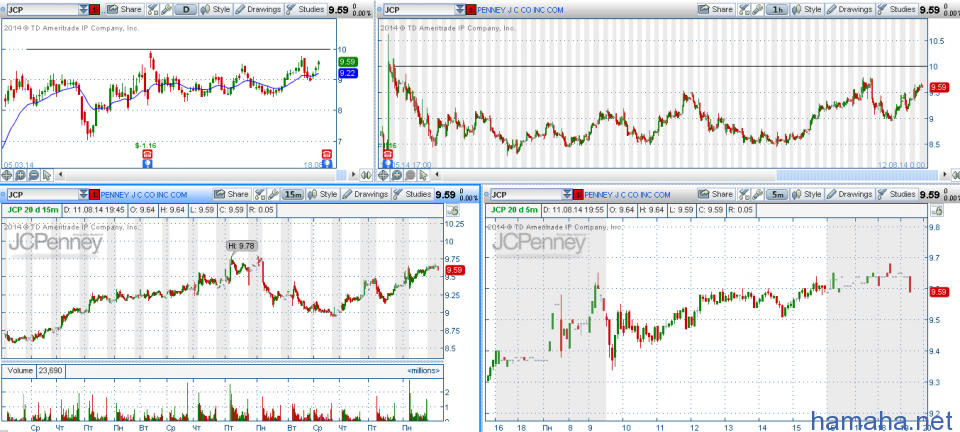Viewport: 960px width, 432px height.
Task: Click the Hi: 9.78 price bubble on 15m chart
Action: pyautogui.click(x=242, y=245)
